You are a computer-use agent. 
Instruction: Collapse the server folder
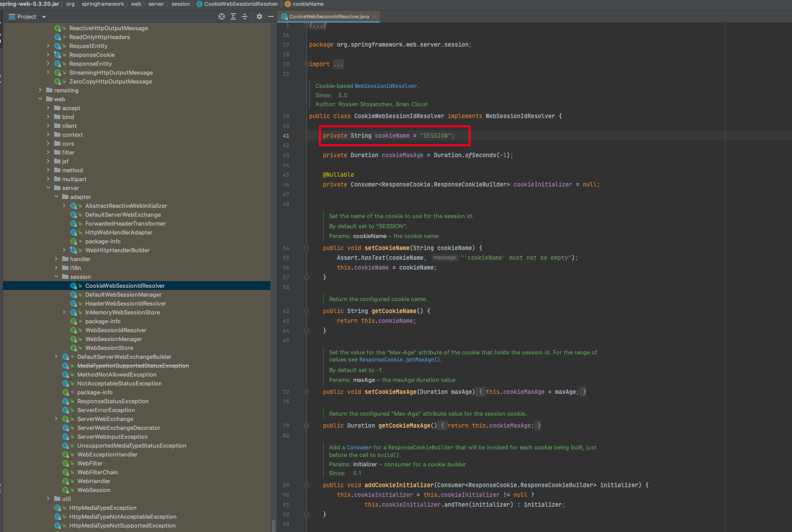pos(48,188)
